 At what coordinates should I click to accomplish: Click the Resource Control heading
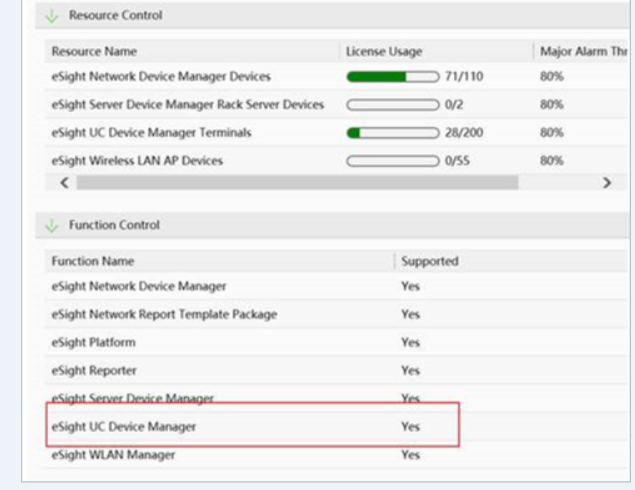(x=115, y=15)
